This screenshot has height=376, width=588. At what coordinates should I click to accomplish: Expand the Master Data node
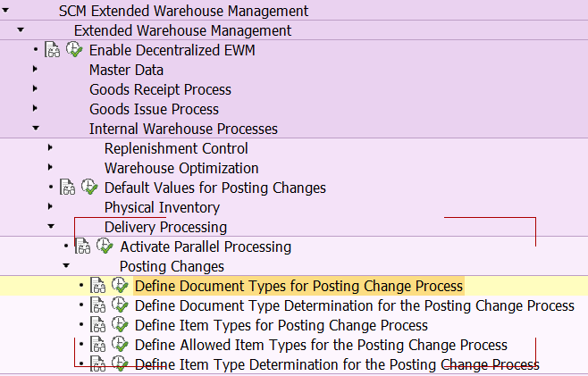click(x=35, y=70)
